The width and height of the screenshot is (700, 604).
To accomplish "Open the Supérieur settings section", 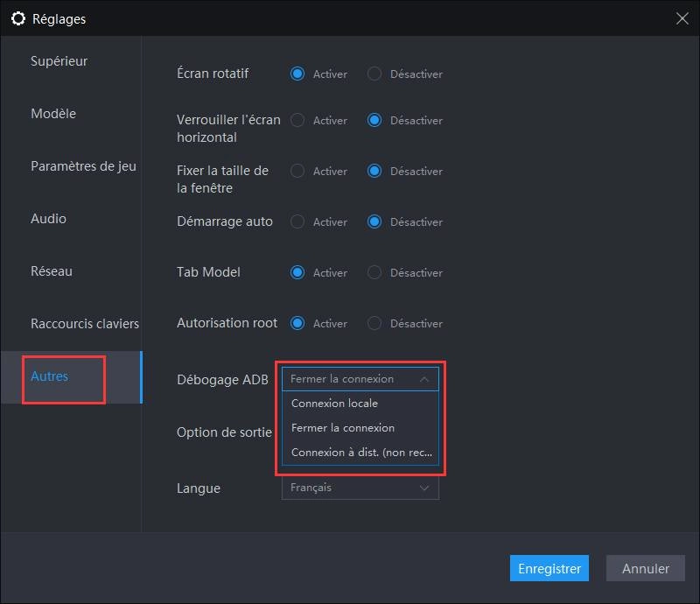I will pos(58,61).
